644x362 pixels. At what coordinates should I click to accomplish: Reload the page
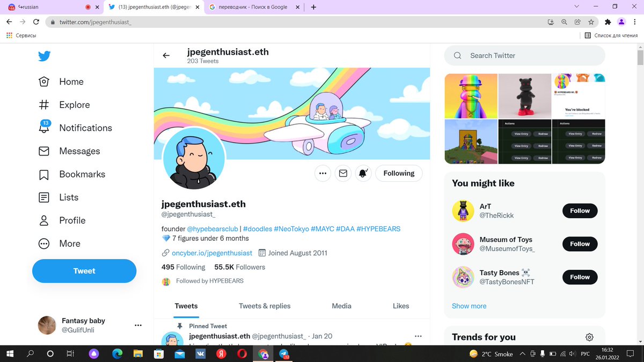36,22
